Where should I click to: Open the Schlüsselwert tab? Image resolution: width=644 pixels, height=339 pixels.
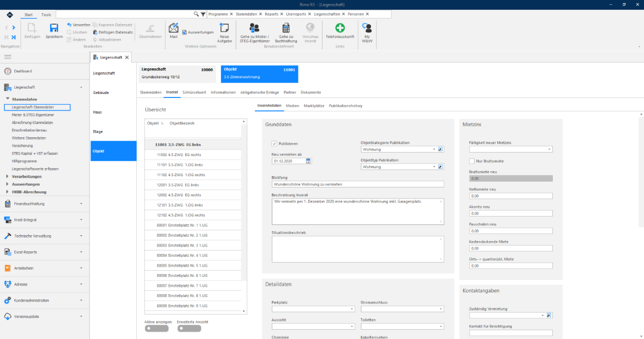pyautogui.click(x=194, y=92)
